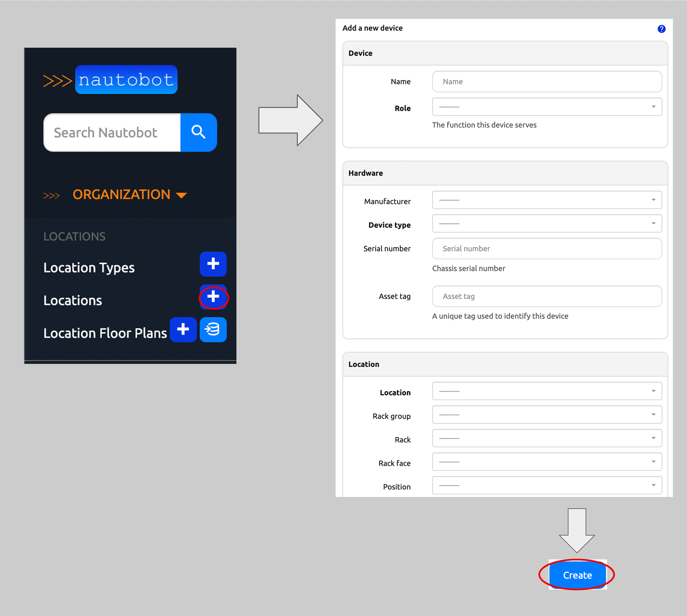This screenshot has width=687, height=616.
Task: Click the orange chevrons beside ORGANIZATION
Action: 52,195
